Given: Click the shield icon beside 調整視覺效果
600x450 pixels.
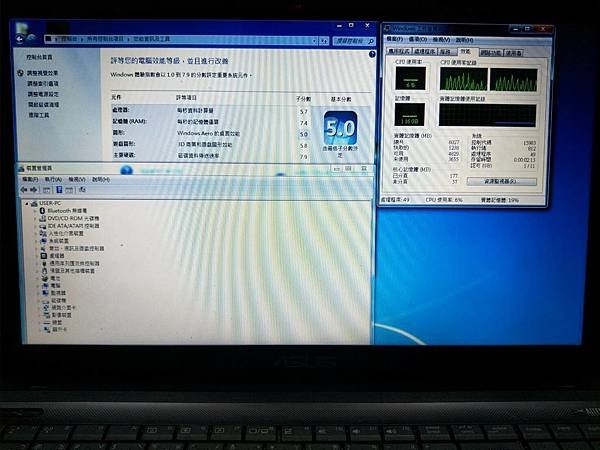Looking at the screenshot, I should [20, 73].
